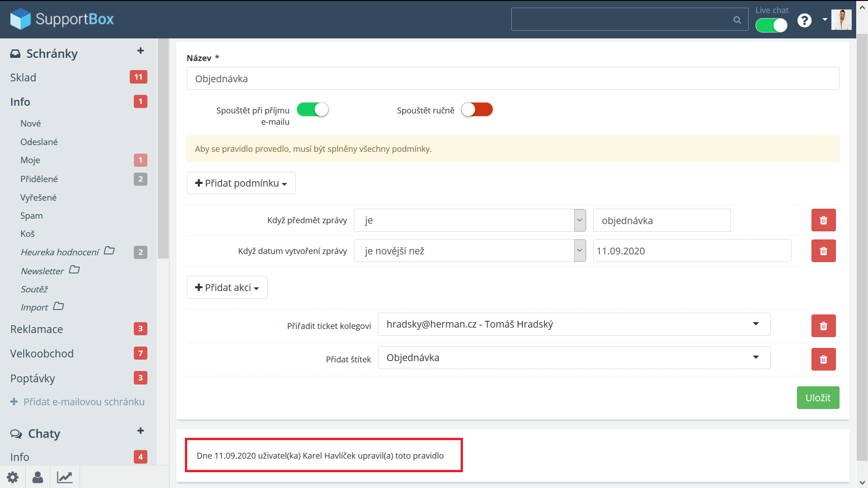
Task: Add a new chat with Chaty plus
Action: coord(141,431)
